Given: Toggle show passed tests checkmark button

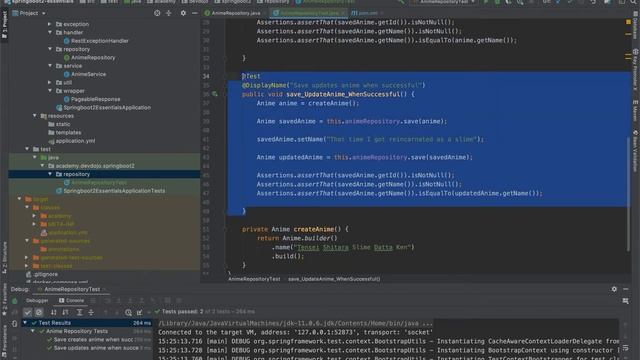Looking at the screenshot, I should pyautogui.click(x=27, y=312).
